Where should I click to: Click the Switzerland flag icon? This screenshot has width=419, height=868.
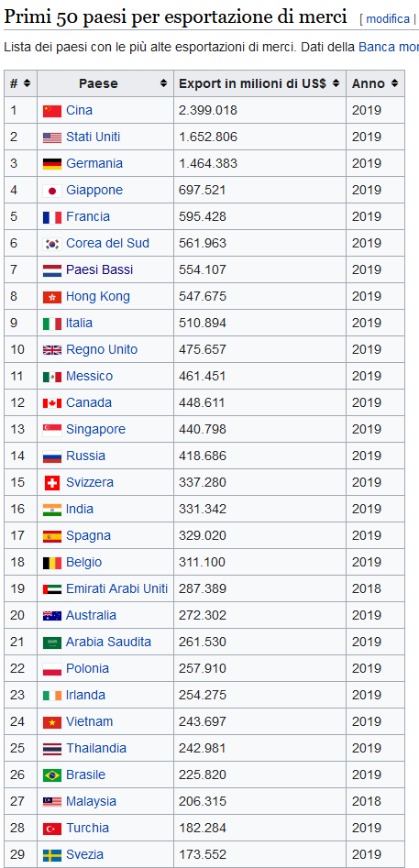52,483
